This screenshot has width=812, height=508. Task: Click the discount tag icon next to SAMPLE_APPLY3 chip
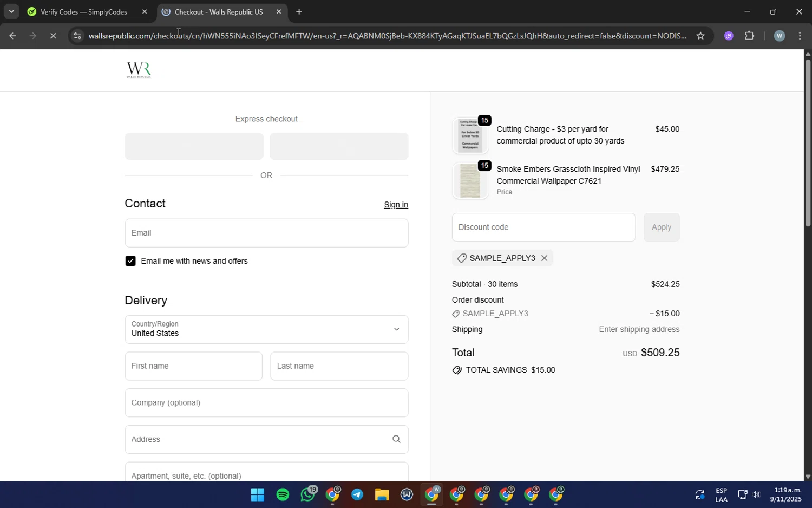click(x=462, y=258)
